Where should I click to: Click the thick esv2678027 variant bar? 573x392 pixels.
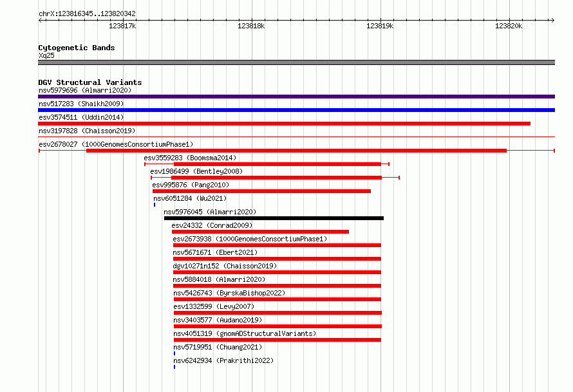[x=296, y=151]
